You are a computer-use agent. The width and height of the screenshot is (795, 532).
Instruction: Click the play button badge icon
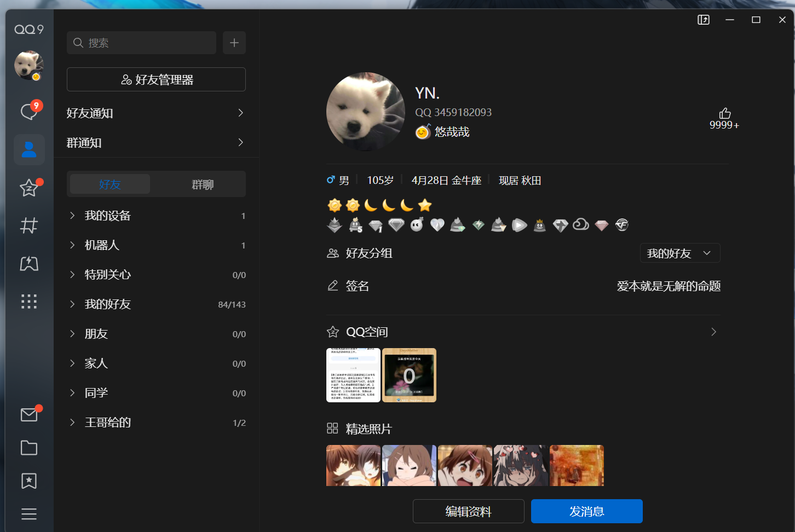tap(520, 225)
